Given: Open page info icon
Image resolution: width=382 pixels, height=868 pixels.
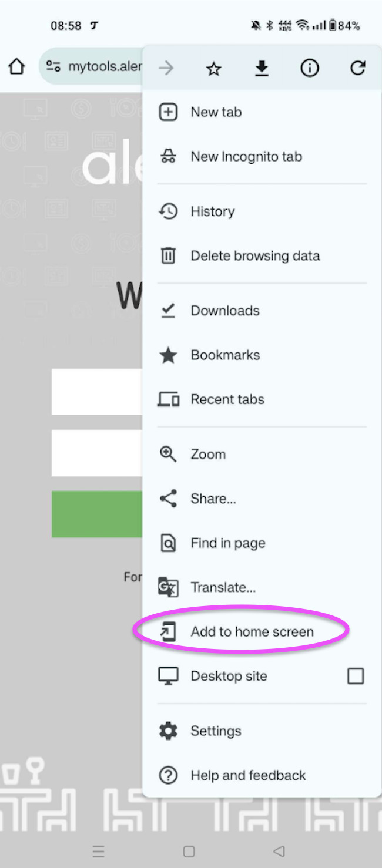Looking at the screenshot, I should point(310,69).
